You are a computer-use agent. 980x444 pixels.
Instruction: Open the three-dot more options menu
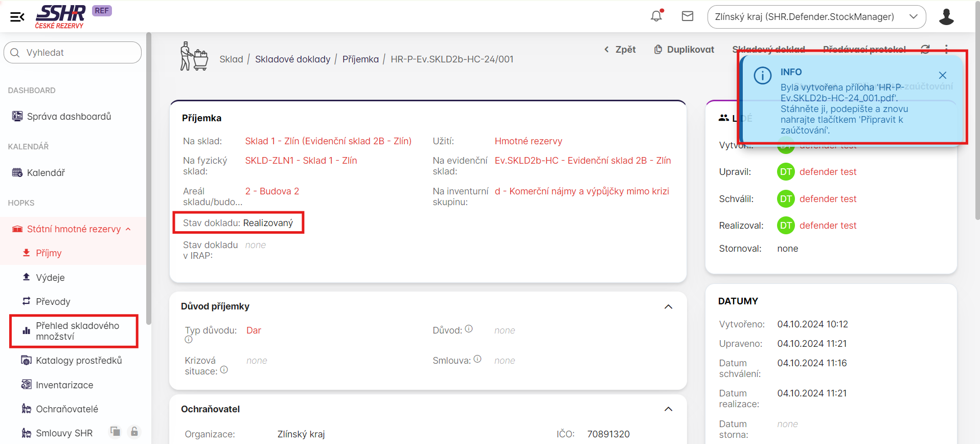coord(946,49)
